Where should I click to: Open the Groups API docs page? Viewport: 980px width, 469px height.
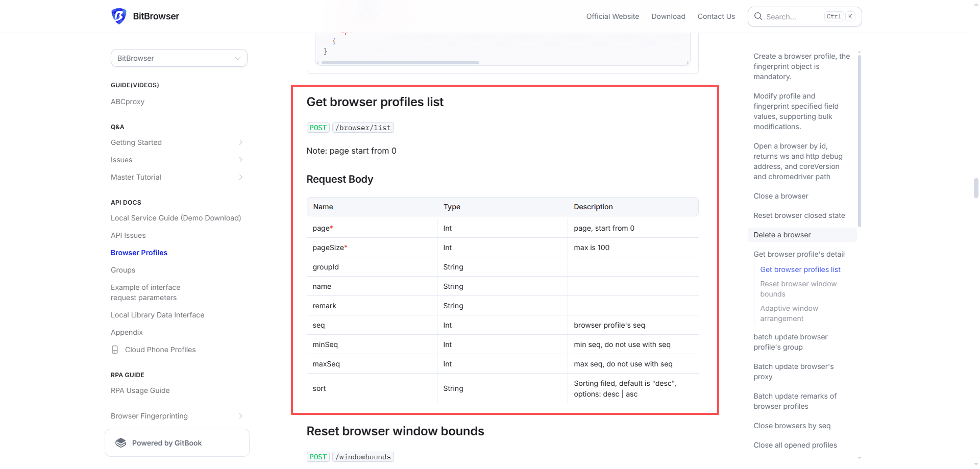coord(123,270)
